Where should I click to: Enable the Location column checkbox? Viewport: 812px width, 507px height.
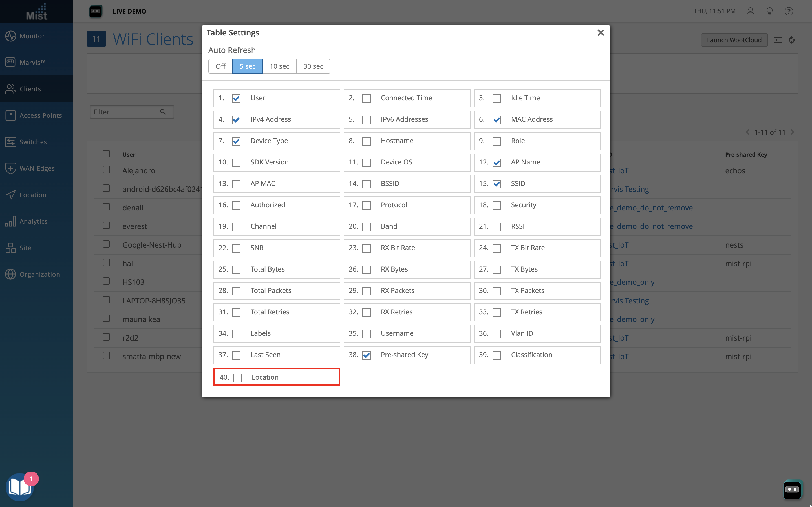point(238,377)
